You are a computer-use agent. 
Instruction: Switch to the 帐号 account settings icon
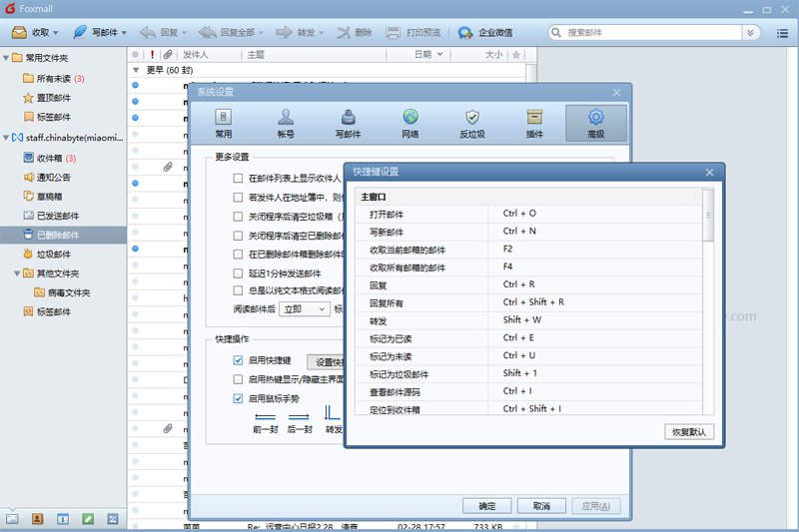coord(286,117)
